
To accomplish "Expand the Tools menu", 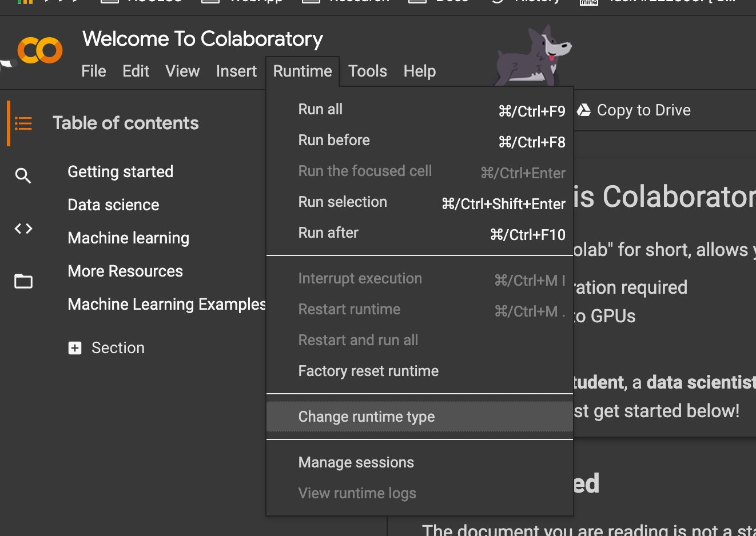I will 367,71.
